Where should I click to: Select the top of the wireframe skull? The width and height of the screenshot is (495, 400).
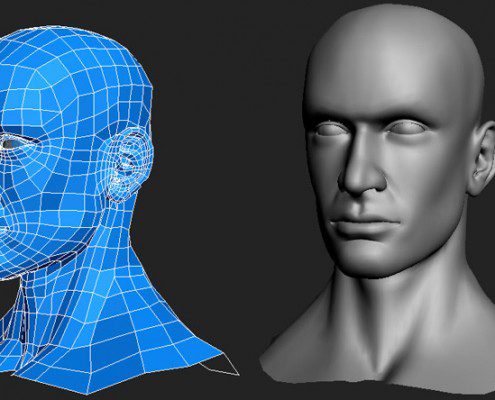click(x=73, y=43)
